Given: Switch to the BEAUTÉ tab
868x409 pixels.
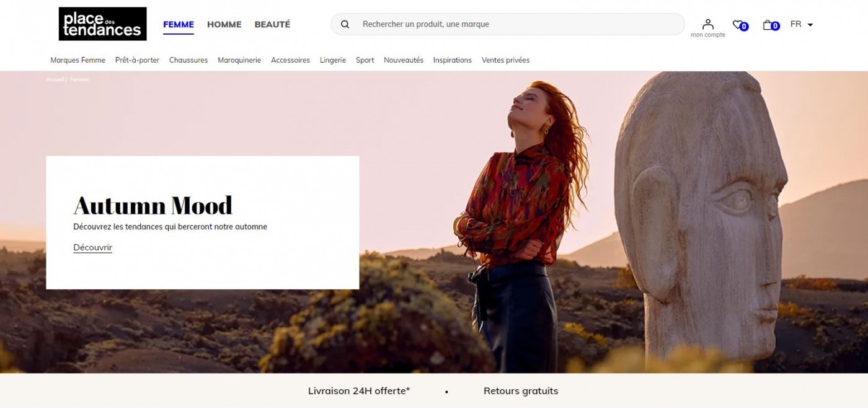Looking at the screenshot, I should (272, 25).
